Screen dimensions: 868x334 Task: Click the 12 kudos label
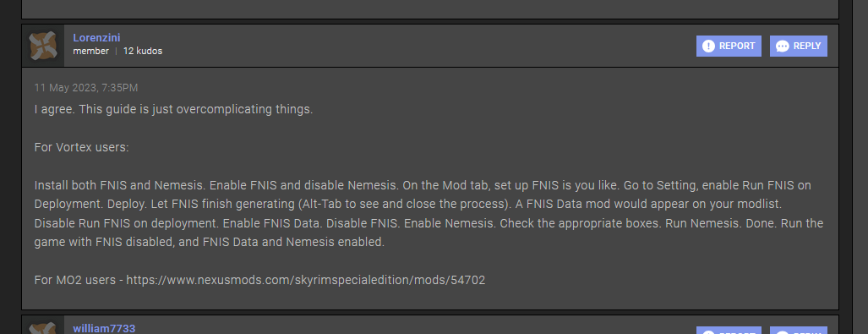(142, 51)
